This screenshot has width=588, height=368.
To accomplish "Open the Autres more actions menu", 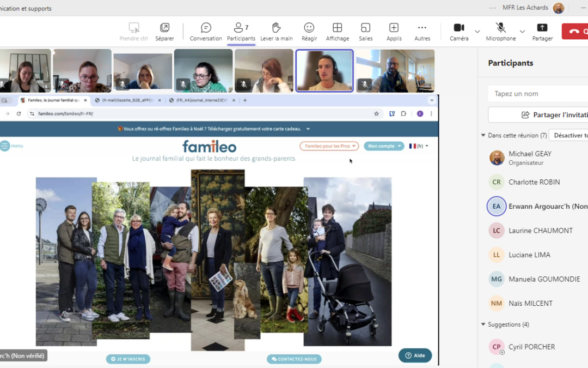I will [x=422, y=32].
